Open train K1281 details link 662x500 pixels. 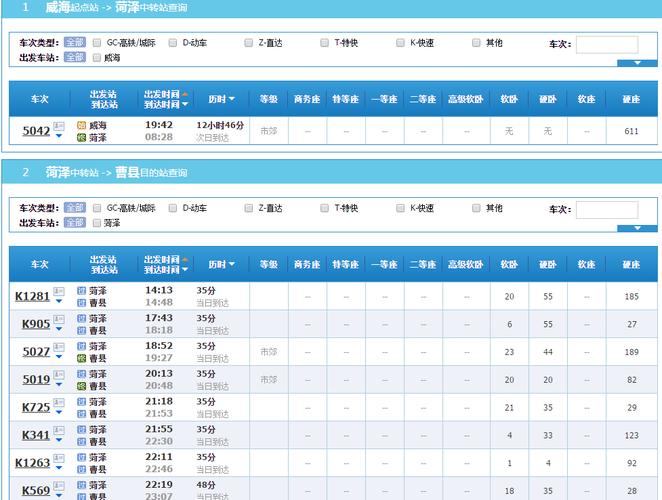tap(32, 296)
